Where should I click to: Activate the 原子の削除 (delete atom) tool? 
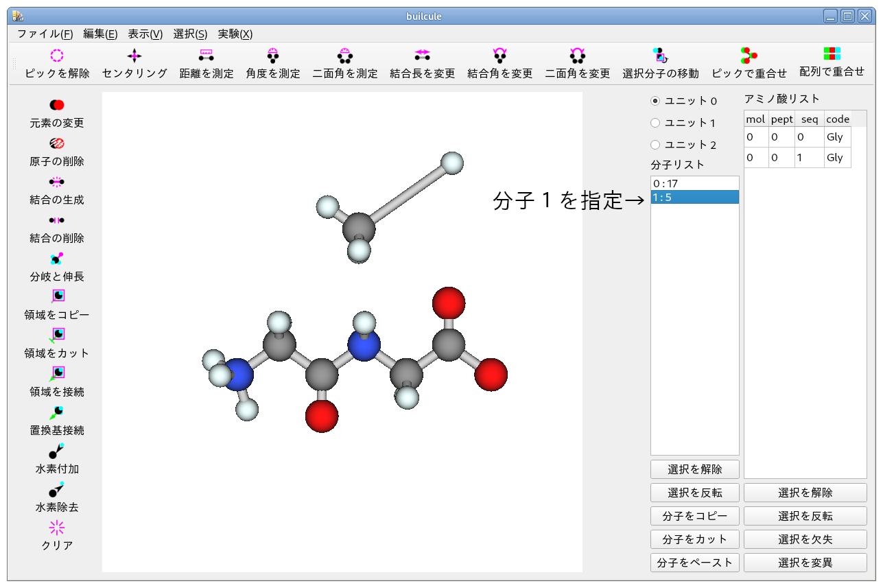tap(56, 150)
